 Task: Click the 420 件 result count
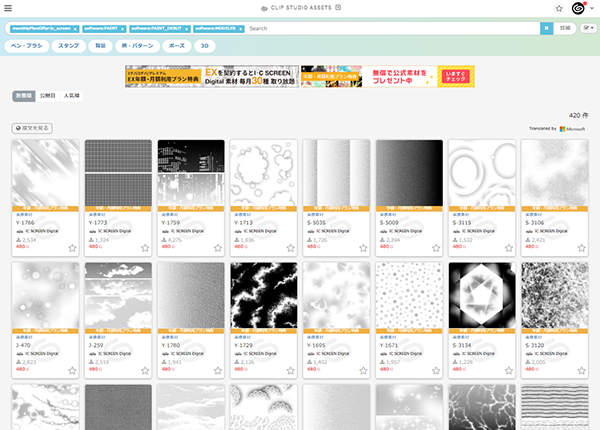tap(578, 115)
